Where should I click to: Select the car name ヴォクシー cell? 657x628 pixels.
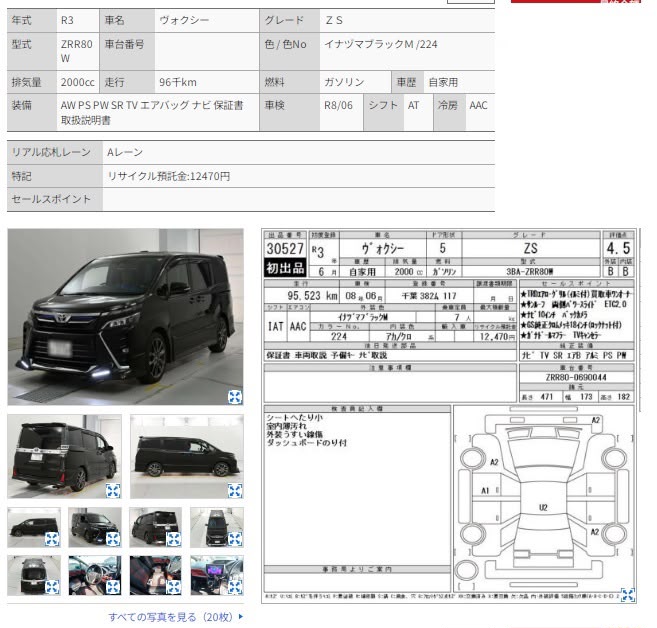207,21
